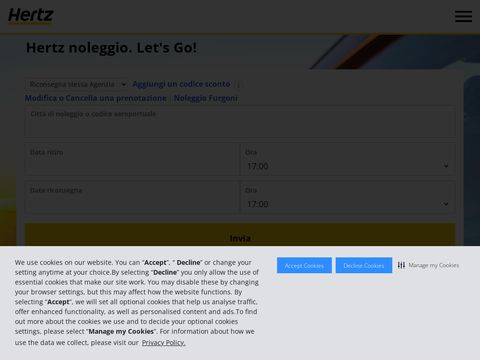Select the Data riconsegna date field
The image size is (480, 360).
click(x=132, y=197)
